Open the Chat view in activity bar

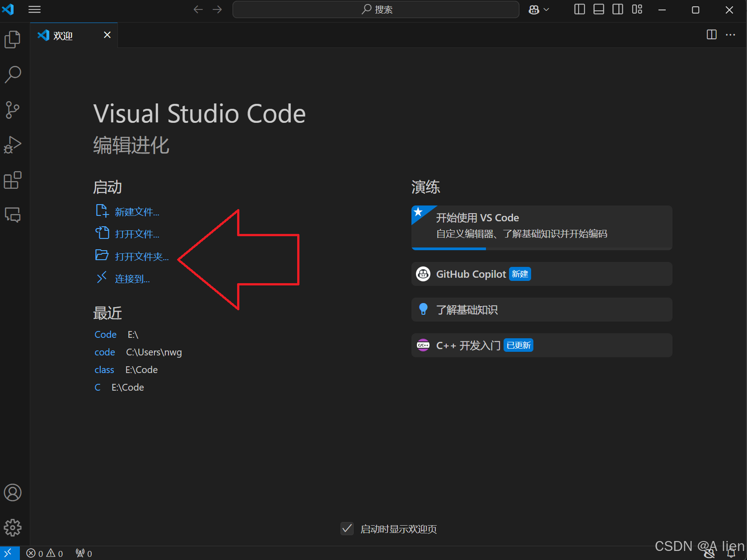[x=13, y=215]
